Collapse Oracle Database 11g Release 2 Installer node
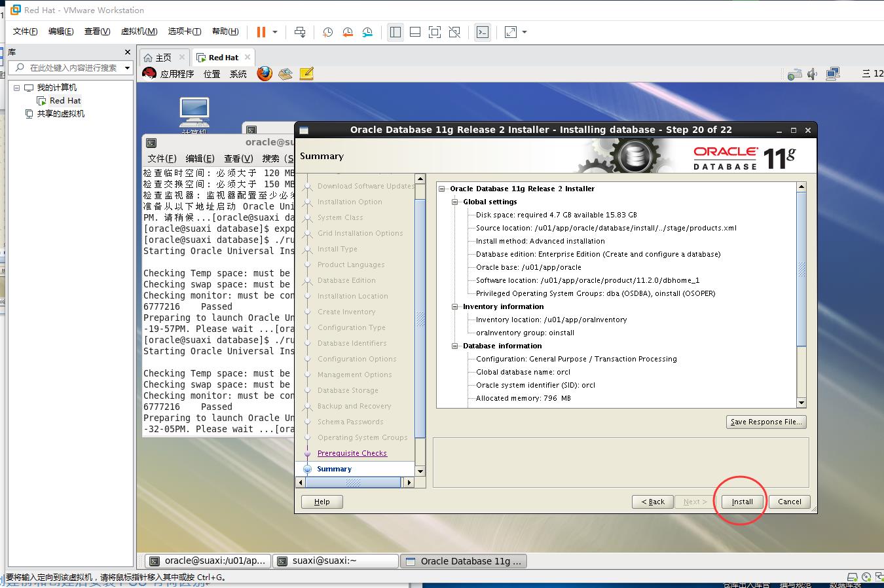Screen dimensions: 884x588 [x=442, y=189]
